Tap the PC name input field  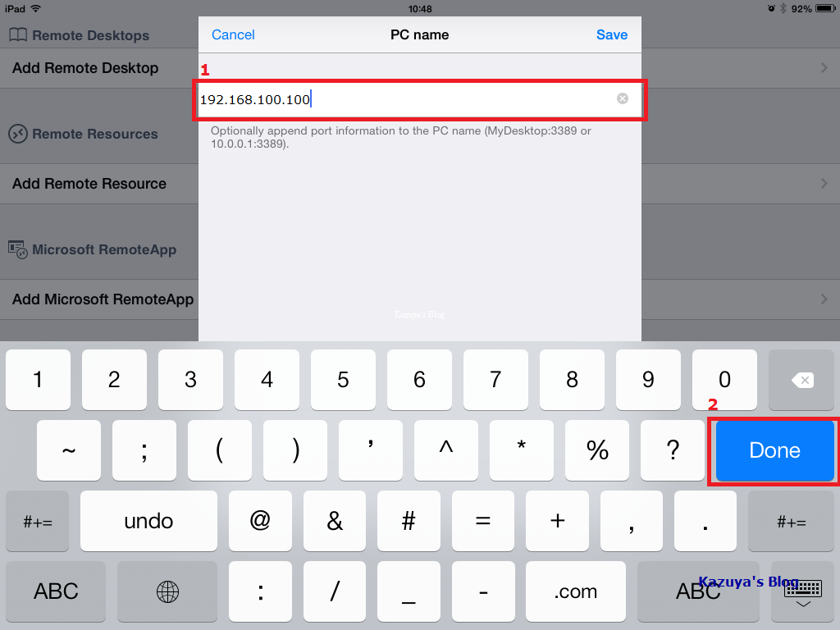coord(420,99)
